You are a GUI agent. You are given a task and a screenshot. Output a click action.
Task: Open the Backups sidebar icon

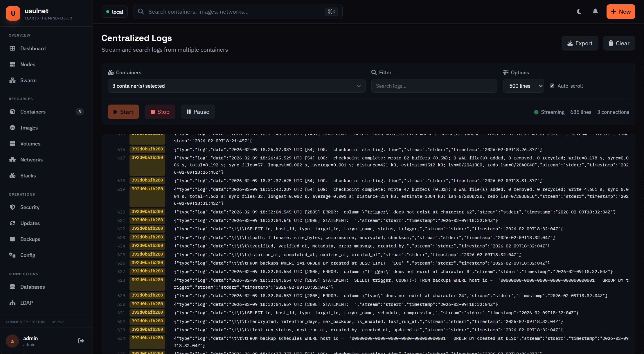[x=13, y=239]
